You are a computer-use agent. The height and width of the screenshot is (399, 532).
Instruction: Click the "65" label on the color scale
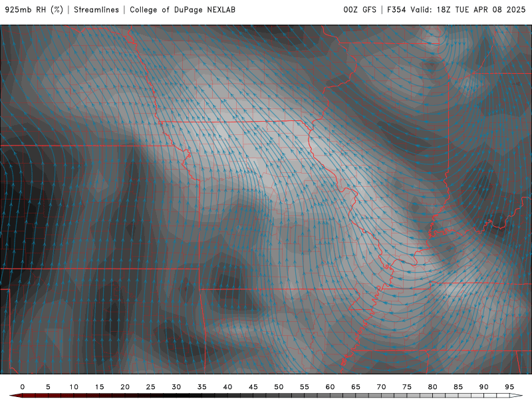tap(356, 387)
